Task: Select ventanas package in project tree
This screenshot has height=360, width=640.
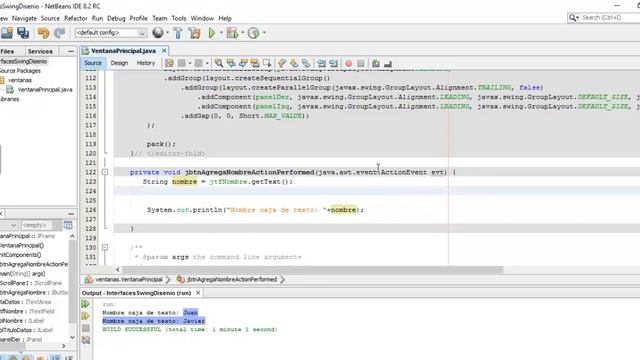Action: tap(20, 80)
